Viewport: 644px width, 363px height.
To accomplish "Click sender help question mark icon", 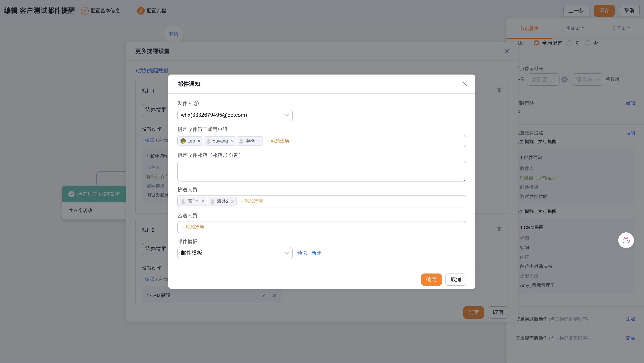I will tap(196, 103).
